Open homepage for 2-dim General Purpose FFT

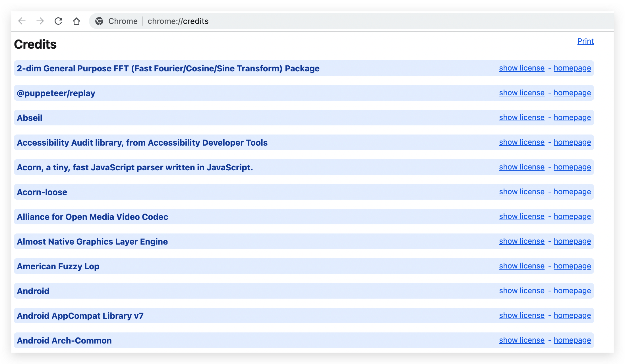pyautogui.click(x=572, y=68)
